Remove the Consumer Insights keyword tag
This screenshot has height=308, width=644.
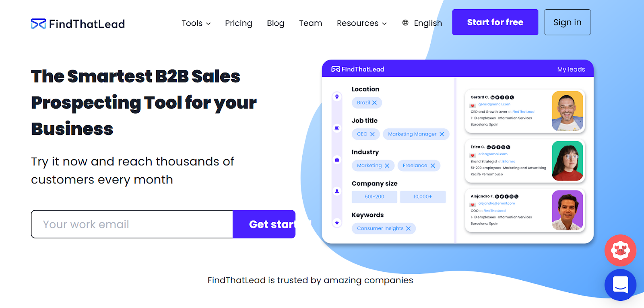[x=408, y=228]
